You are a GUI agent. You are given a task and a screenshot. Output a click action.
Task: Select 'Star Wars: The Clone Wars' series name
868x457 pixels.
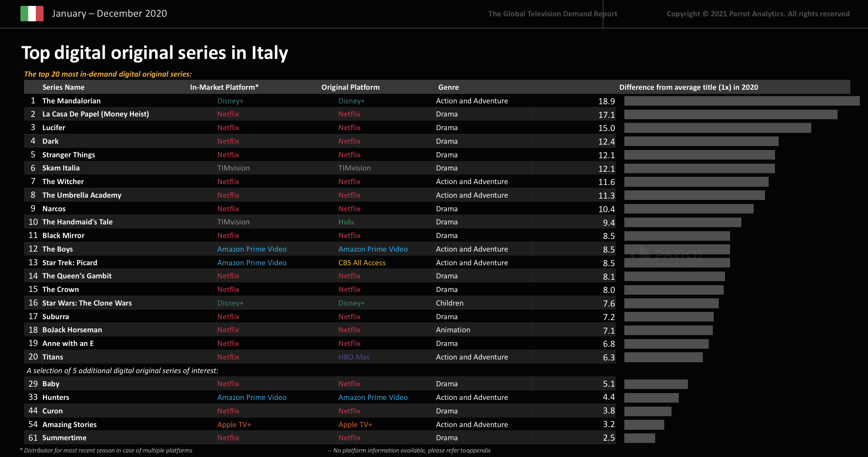click(x=87, y=303)
